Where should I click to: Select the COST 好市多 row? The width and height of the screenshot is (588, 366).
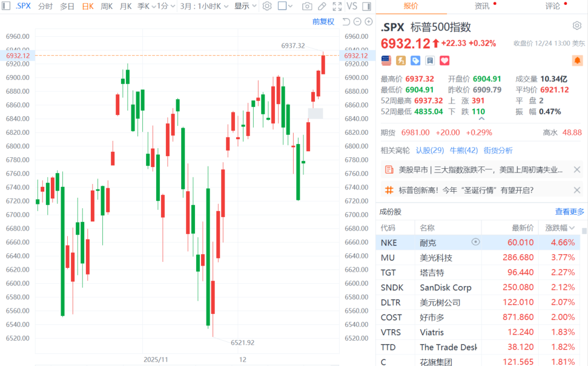click(x=478, y=317)
